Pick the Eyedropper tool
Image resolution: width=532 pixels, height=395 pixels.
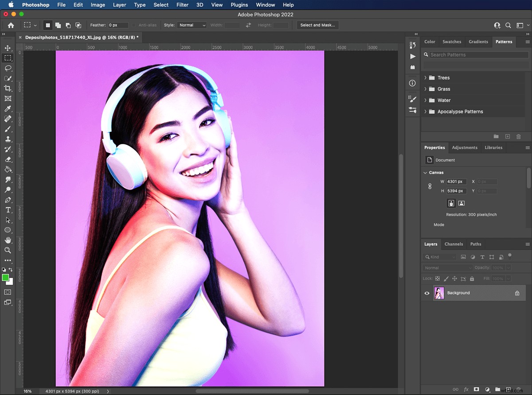8,108
